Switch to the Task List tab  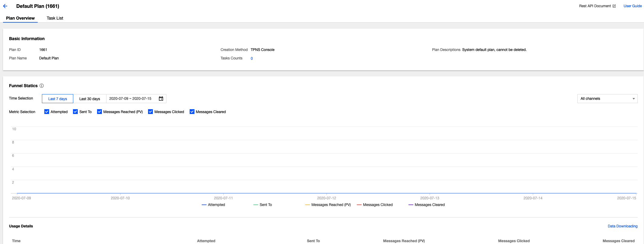tap(55, 18)
